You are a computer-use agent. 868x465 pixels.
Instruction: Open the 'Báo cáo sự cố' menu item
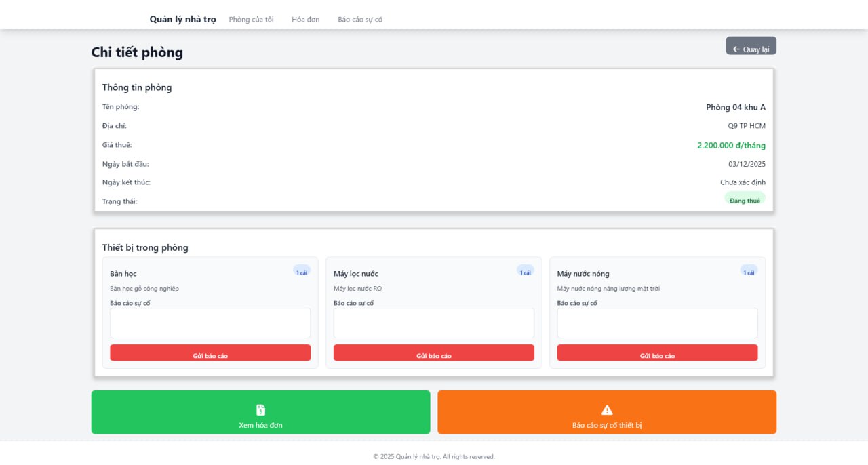(x=359, y=19)
